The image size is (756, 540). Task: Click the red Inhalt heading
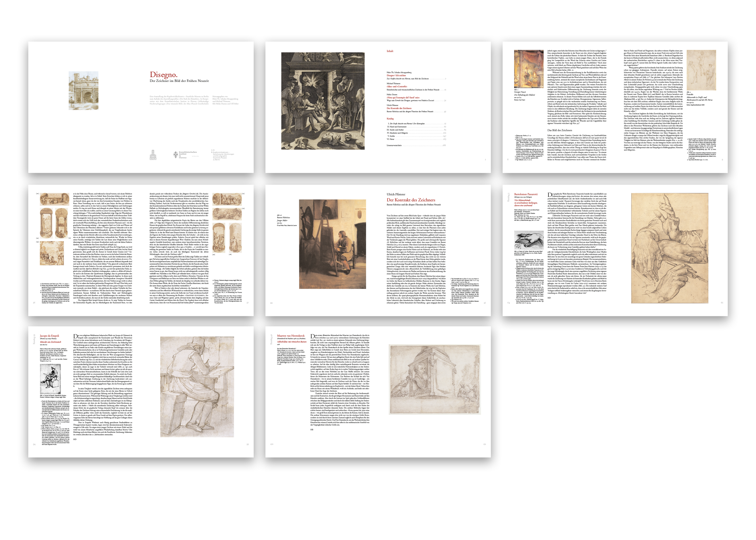[390, 51]
